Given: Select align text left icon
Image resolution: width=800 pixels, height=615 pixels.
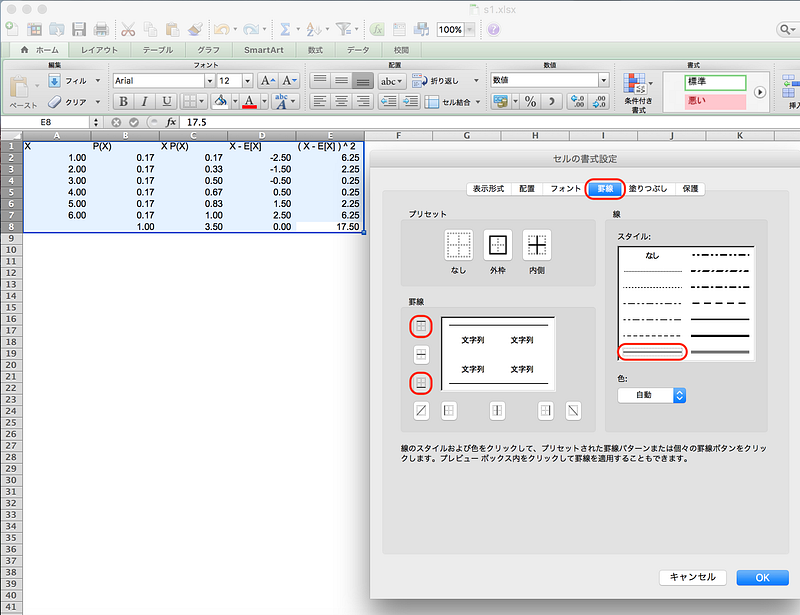Looking at the screenshot, I should pyautogui.click(x=319, y=102).
